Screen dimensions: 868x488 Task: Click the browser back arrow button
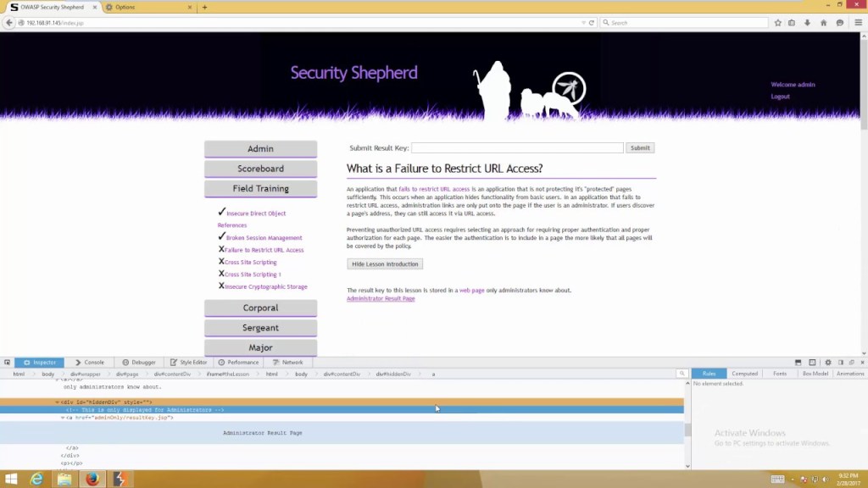(9, 23)
